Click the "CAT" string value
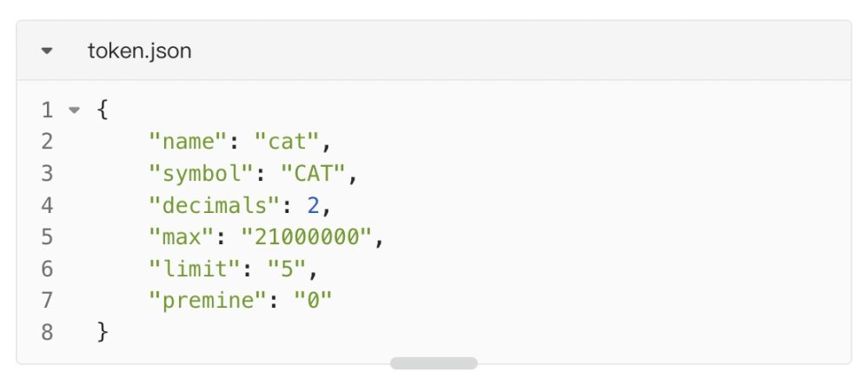The height and width of the screenshot is (379, 868). tap(315, 174)
